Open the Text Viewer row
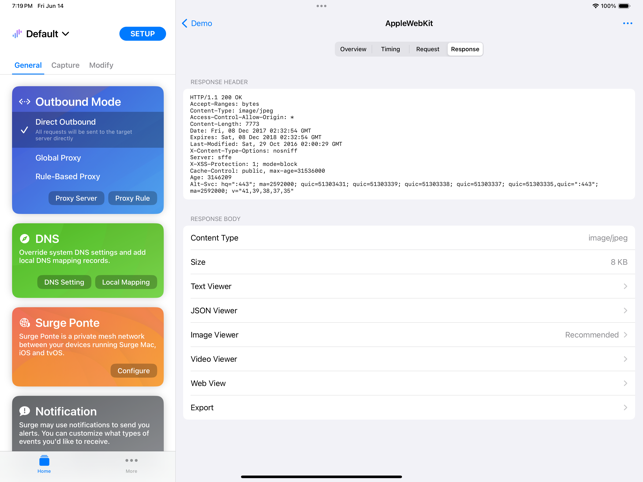The width and height of the screenshot is (643, 482). (x=409, y=286)
